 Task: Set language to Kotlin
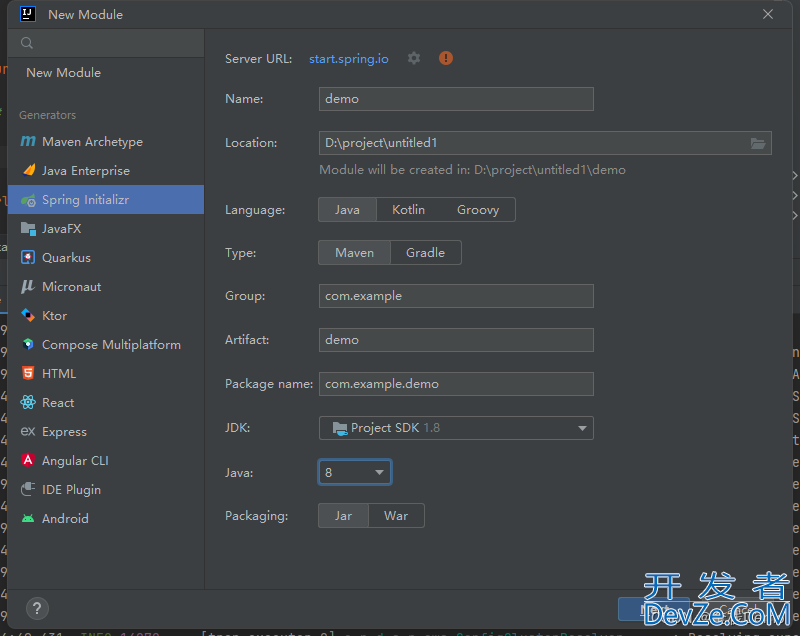[x=408, y=210]
